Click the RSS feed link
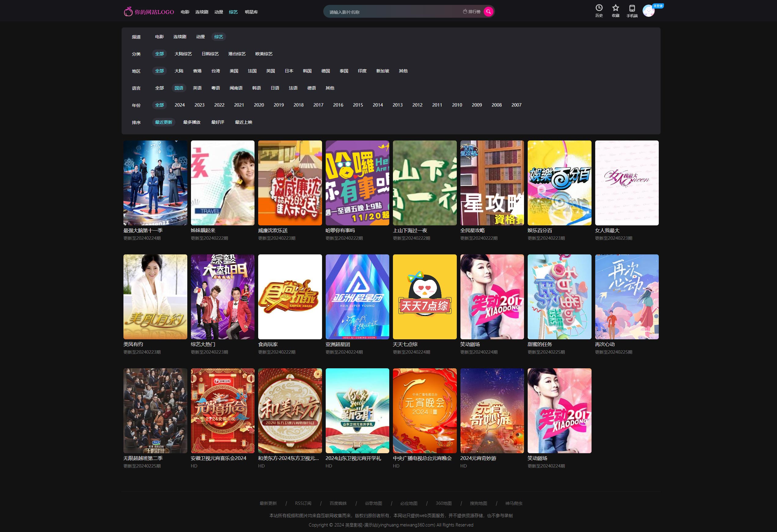Viewport: 777px width, 532px height. coord(302,503)
